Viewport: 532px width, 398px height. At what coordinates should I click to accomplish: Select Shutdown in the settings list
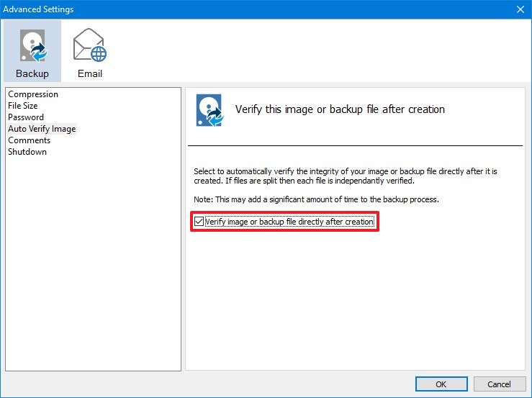click(27, 152)
